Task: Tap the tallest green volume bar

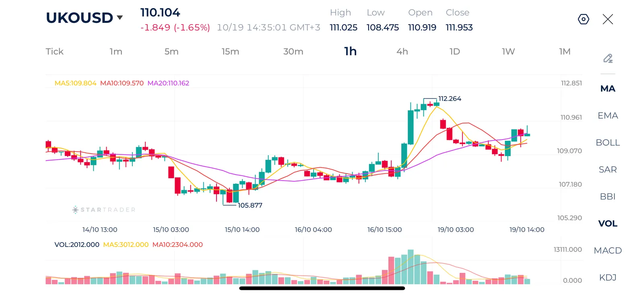Action: pyautogui.click(x=411, y=267)
